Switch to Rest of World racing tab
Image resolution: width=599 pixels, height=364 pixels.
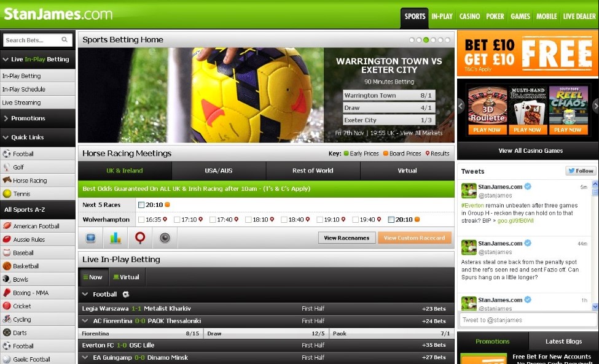point(313,171)
